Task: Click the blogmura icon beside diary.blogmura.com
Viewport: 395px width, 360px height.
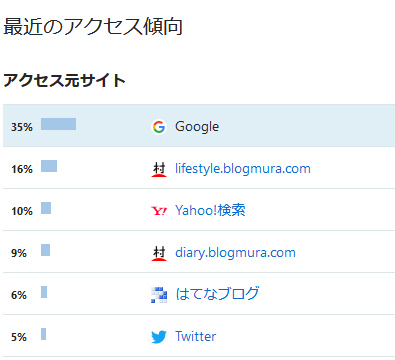Action: pos(159,253)
